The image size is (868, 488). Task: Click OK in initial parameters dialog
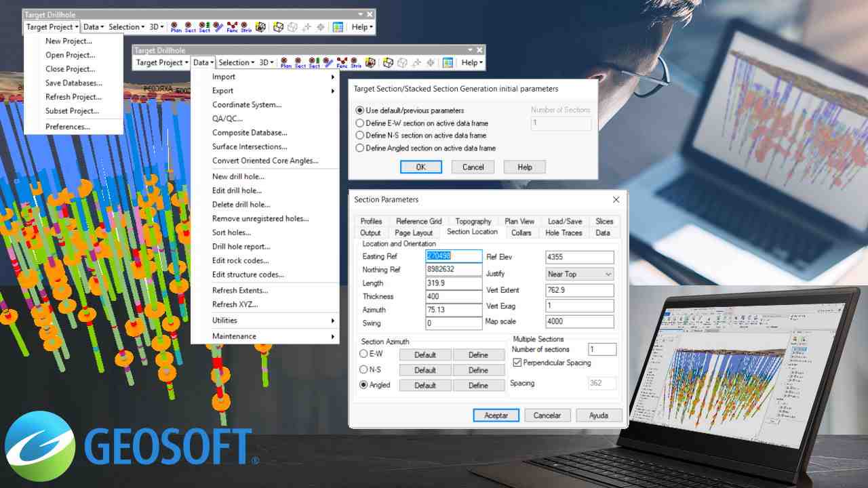tap(420, 167)
